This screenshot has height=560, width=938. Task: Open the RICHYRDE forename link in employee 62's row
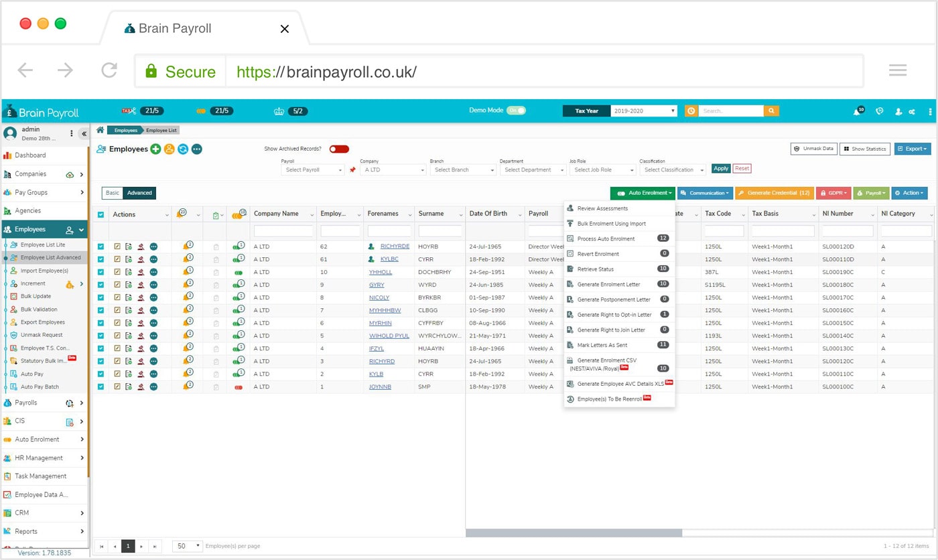point(395,247)
